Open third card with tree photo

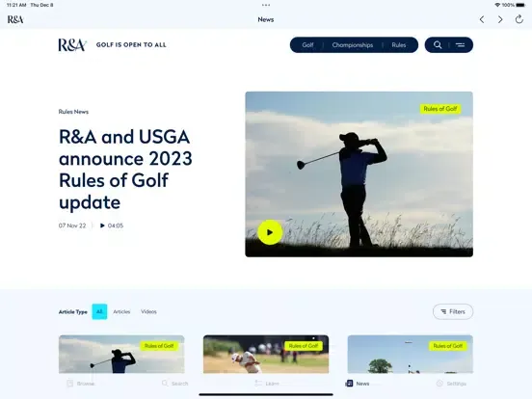411,355
